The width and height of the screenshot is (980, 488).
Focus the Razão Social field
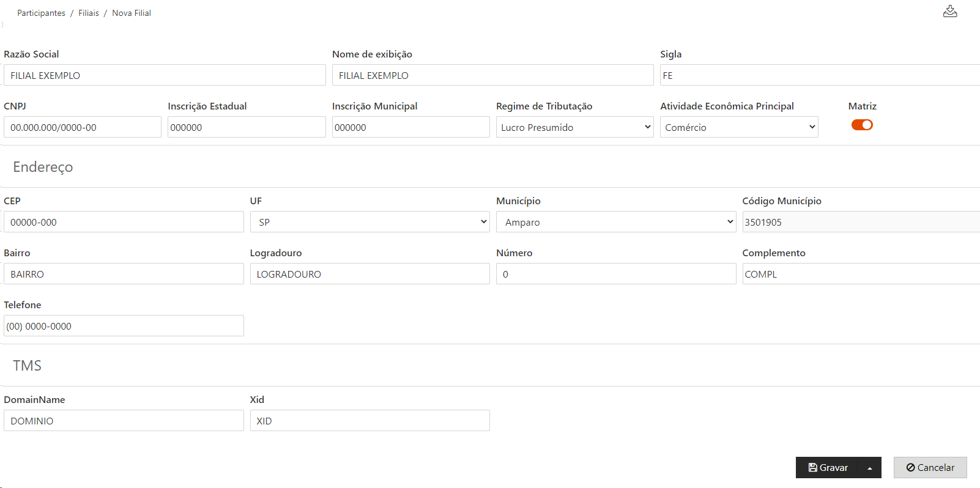click(165, 75)
